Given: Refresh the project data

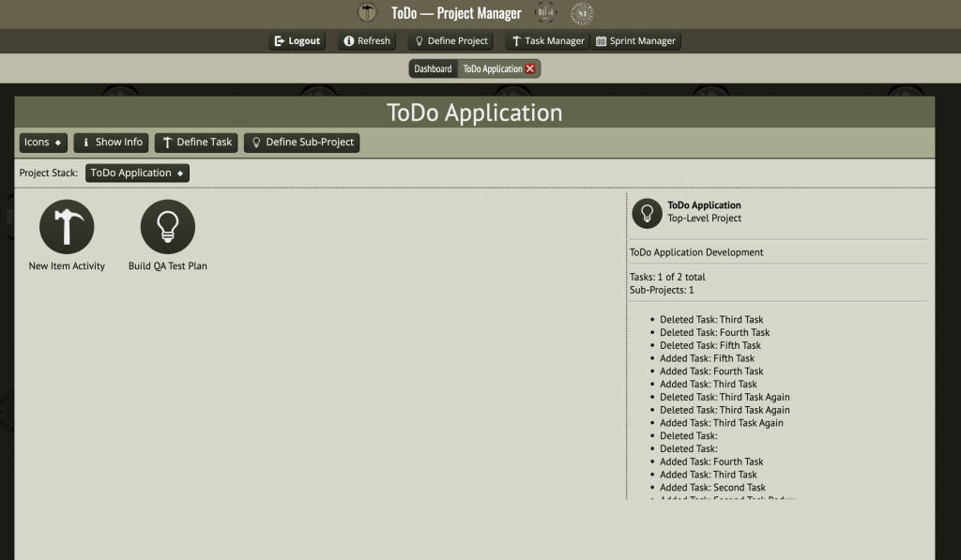Looking at the screenshot, I should pyautogui.click(x=366, y=41).
